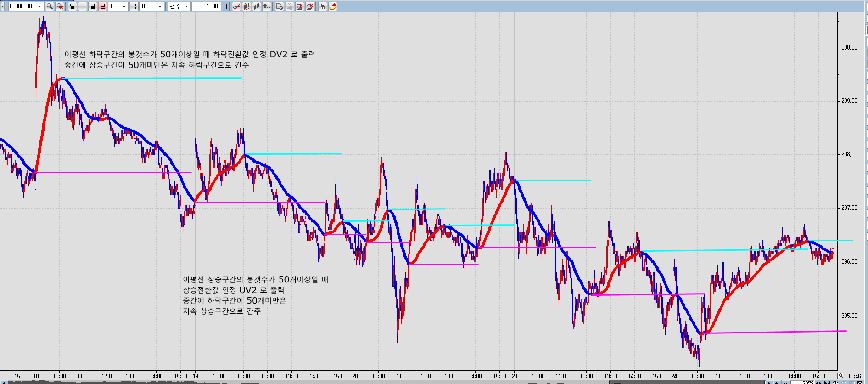Open the 건수 count type dropdown
868x384 pixels.
[186, 6]
